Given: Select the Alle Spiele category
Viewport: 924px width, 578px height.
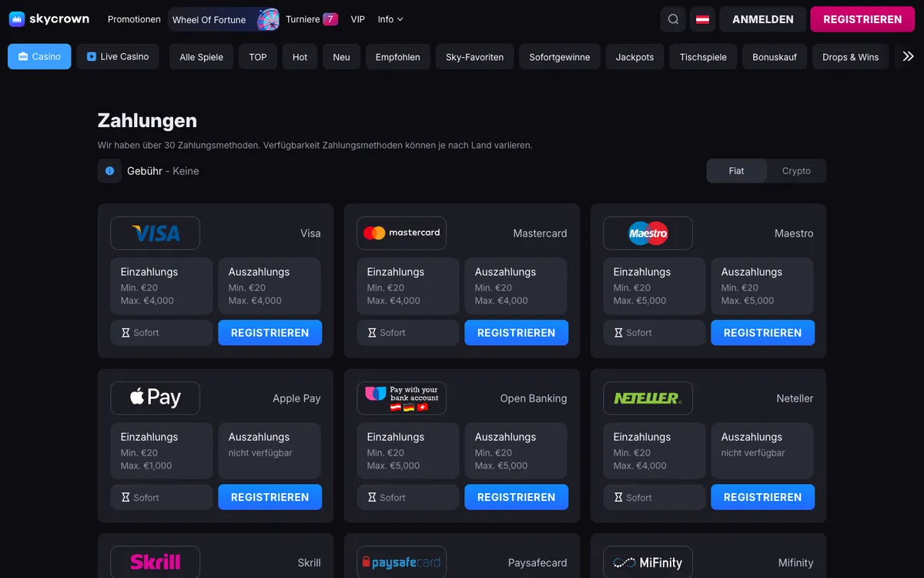Looking at the screenshot, I should coord(201,57).
